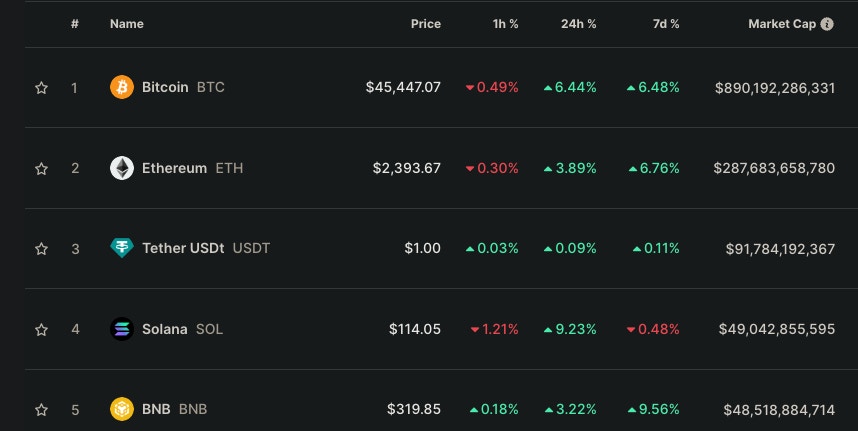Sort by the 24h % column header
This screenshot has height=431, width=858.
[x=578, y=24]
